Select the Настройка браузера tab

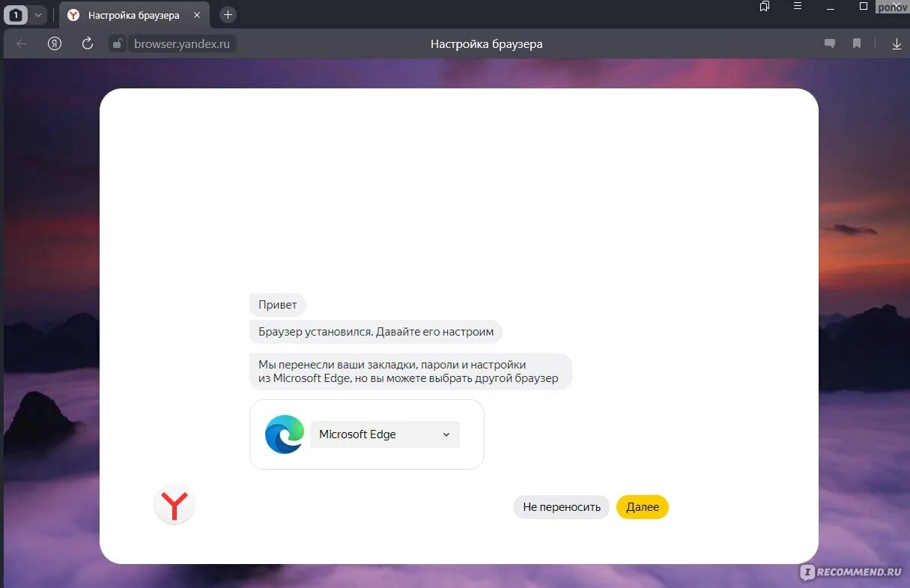pyautogui.click(x=133, y=15)
